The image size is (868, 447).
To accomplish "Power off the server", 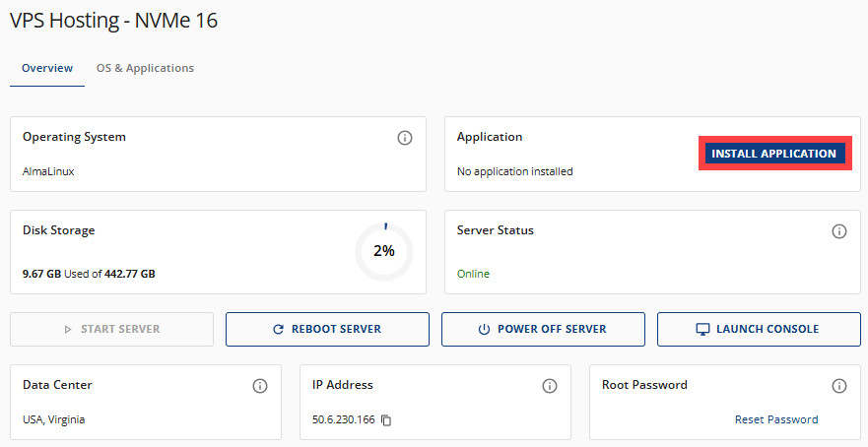I will (543, 329).
